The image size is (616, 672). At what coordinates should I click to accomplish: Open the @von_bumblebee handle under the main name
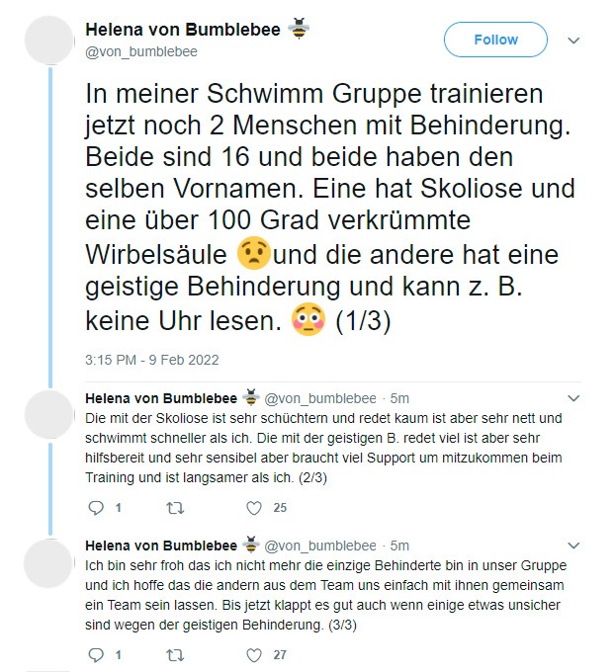point(141,51)
